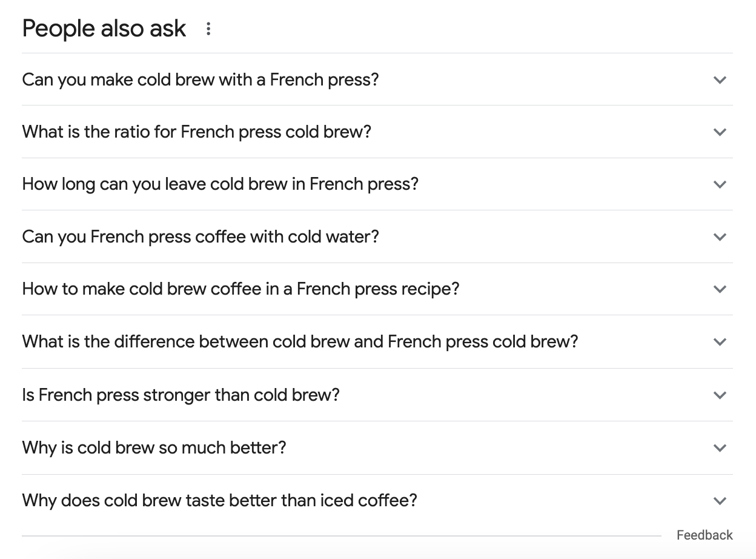Click chevron for French press cold brew ratio
The width and height of the screenshot is (756, 559).
[x=720, y=132]
